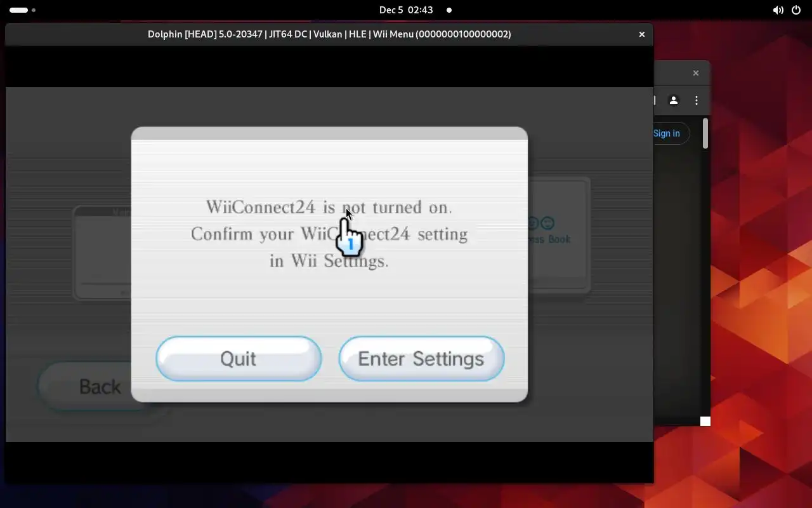
Task: Select the dimmed Address Book panel
Action: [x=558, y=235]
